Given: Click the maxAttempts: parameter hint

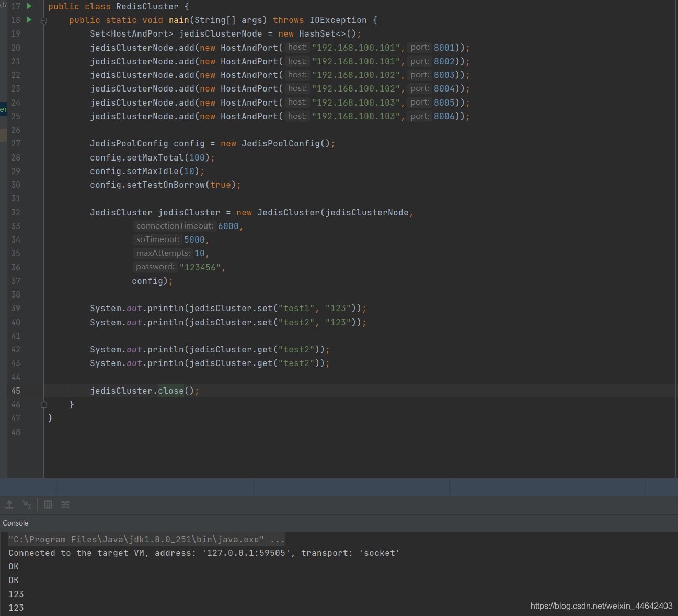Looking at the screenshot, I should pos(163,253).
